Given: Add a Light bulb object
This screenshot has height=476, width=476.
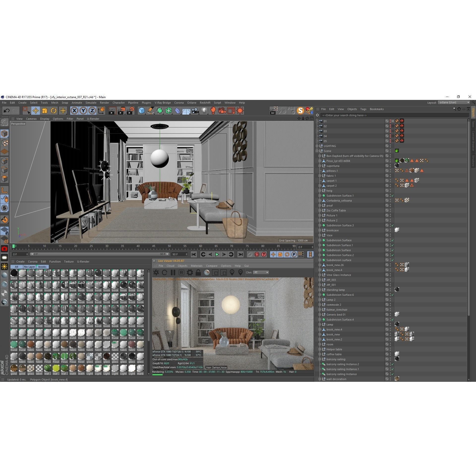Looking at the screenshot, I should (x=204, y=111).
